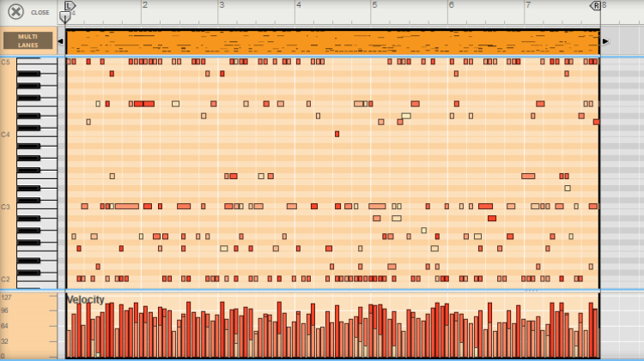This screenshot has width=644, height=361.
Task: Click the gray area past clip end
Action: click(x=621, y=171)
